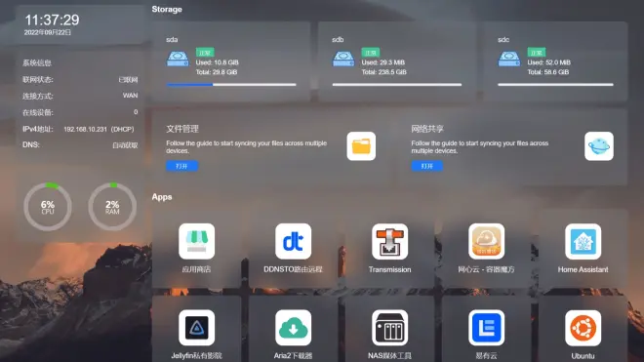The width and height of the screenshot is (644, 362).
Task: Click the 打开 button under 网络共享
Action: [426, 166]
